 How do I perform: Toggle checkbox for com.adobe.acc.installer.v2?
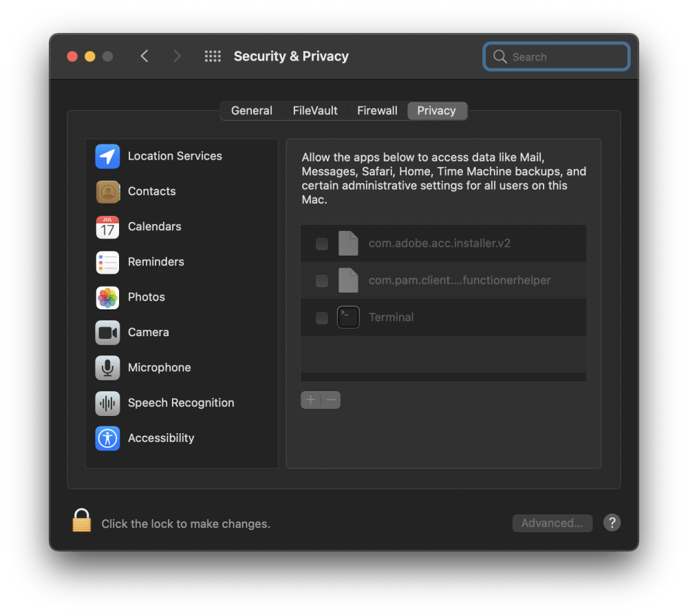pos(322,244)
